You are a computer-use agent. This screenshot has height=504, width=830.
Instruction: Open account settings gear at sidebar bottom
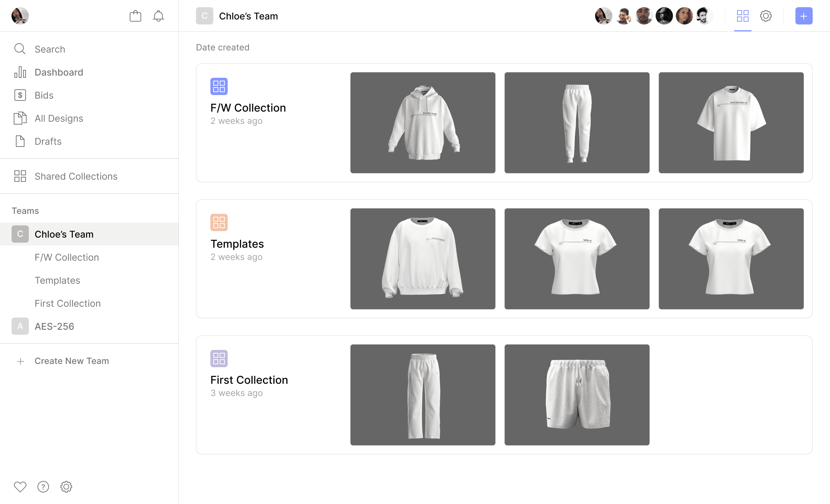(x=66, y=487)
